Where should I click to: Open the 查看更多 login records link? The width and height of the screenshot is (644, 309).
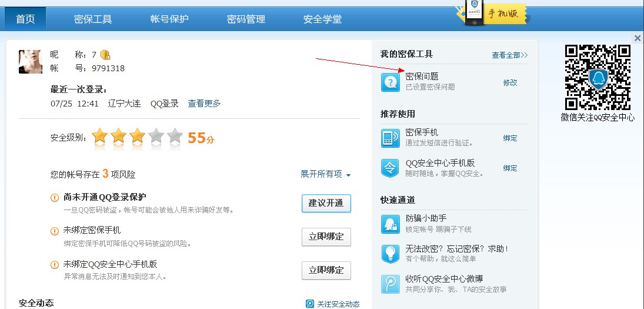click(205, 104)
